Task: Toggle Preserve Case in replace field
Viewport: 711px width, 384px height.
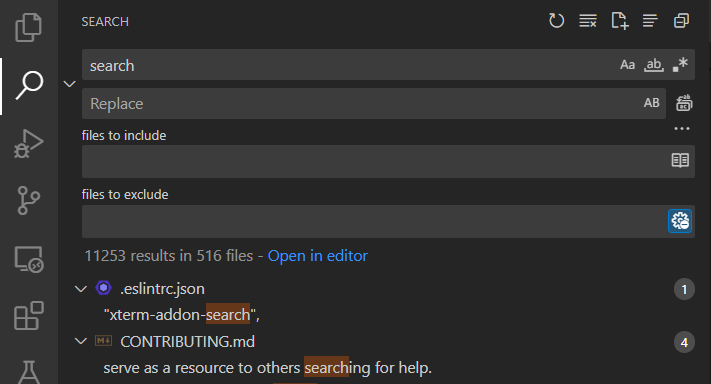Action: tap(651, 103)
